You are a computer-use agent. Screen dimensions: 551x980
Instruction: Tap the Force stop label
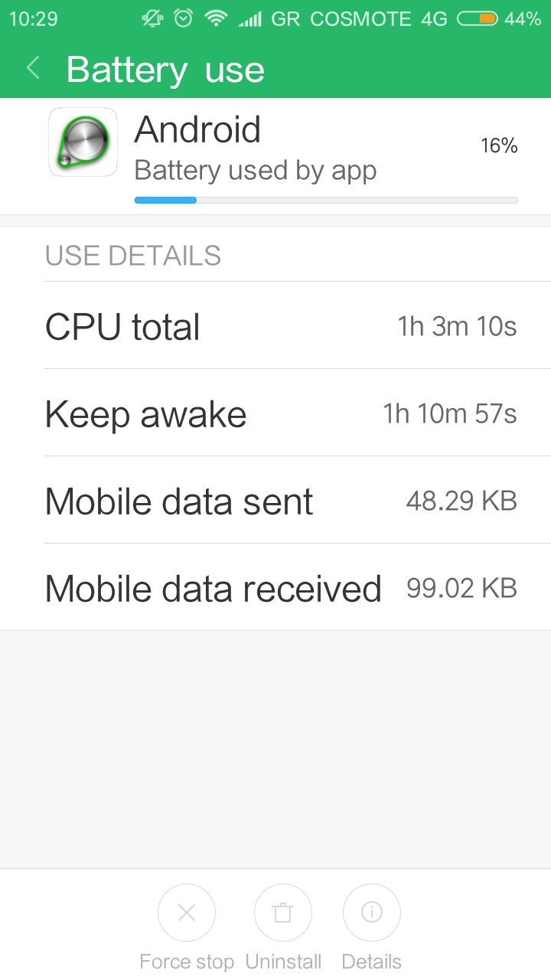coord(187,962)
